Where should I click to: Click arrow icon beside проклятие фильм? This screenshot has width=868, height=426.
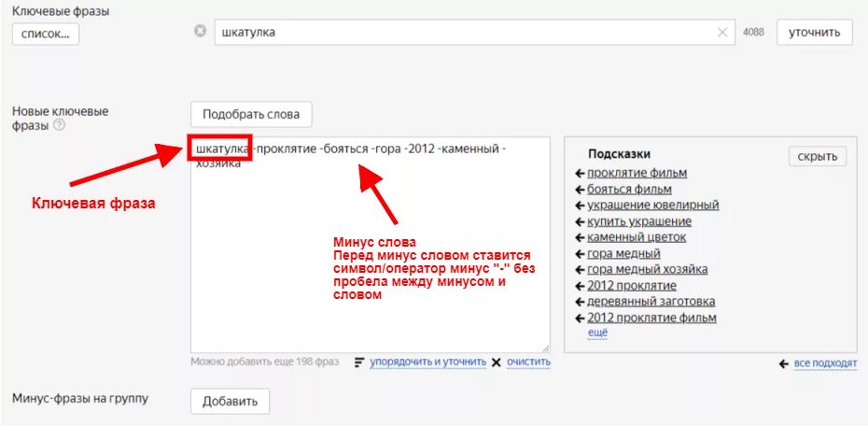[580, 174]
